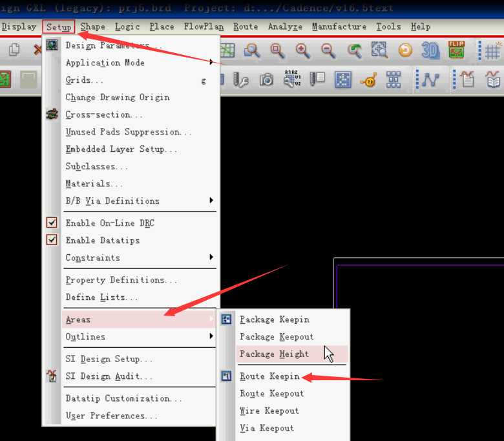Open the FlowPlan menu
504x441 pixels.
click(204, 27)
